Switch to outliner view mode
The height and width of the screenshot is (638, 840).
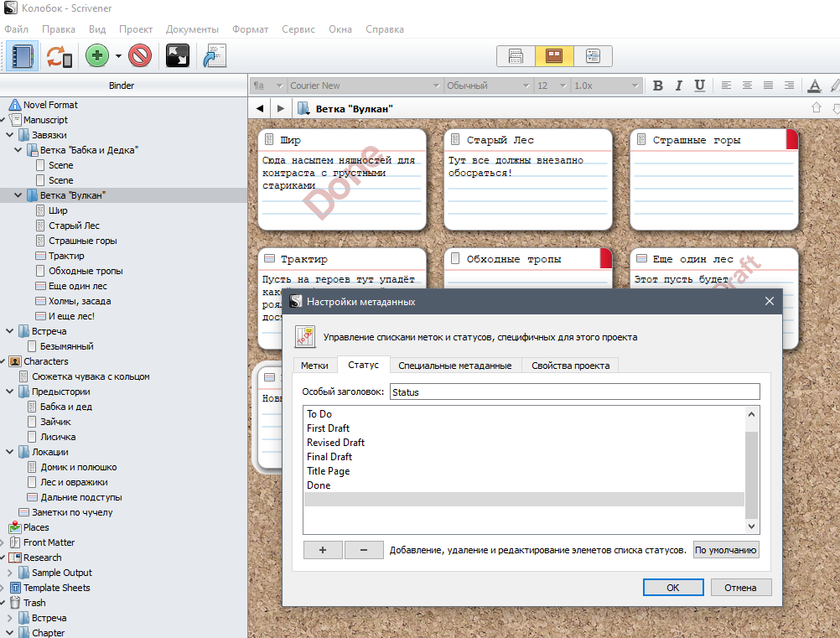point(593,56)
